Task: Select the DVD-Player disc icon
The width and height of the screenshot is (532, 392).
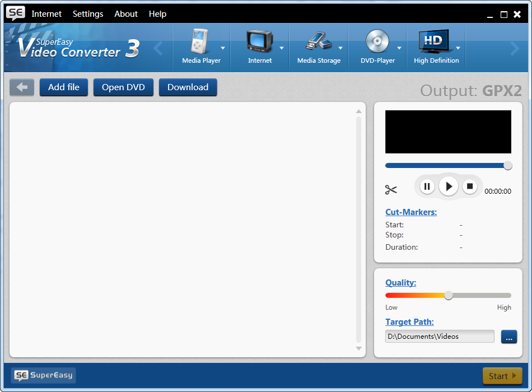Action: tap(377, 41)
